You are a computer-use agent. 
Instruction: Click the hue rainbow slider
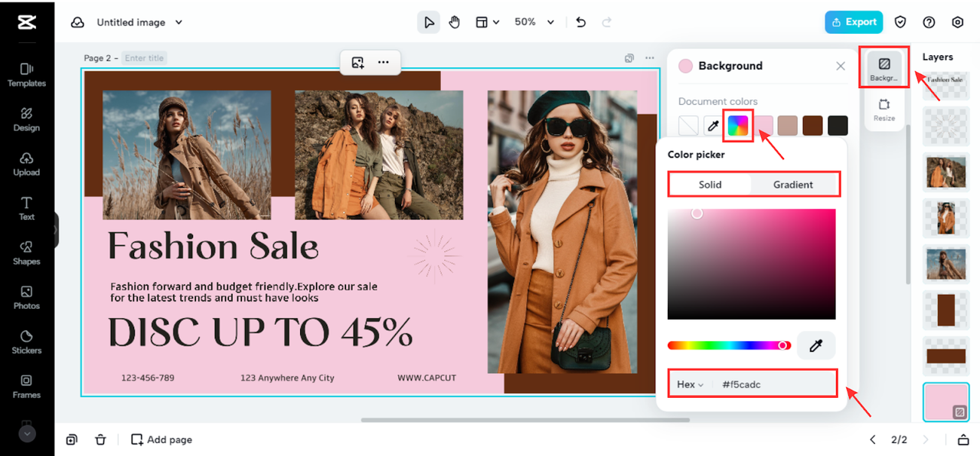(x=728, y=346)
